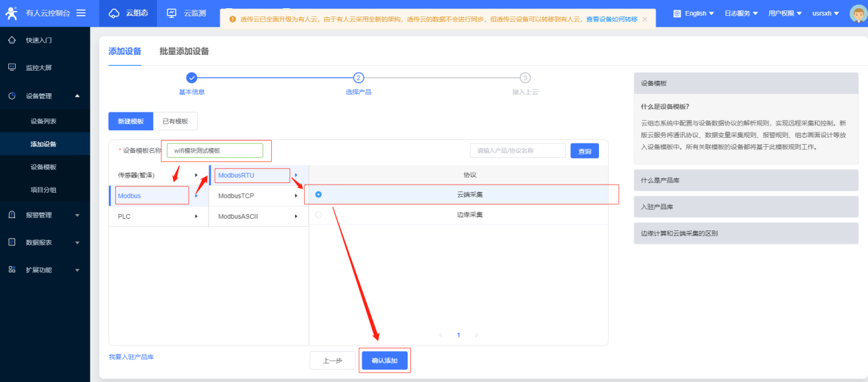Click the 数据报表 report icon
This screenshot has width=868, height=382.
coord(12,242)
